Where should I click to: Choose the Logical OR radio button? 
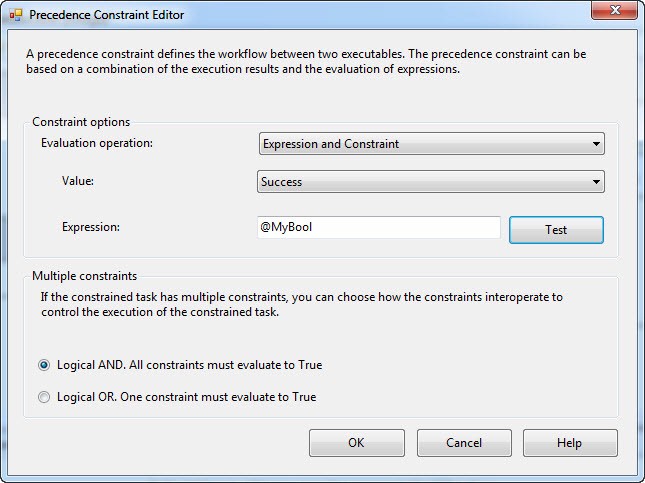[44, 397]
